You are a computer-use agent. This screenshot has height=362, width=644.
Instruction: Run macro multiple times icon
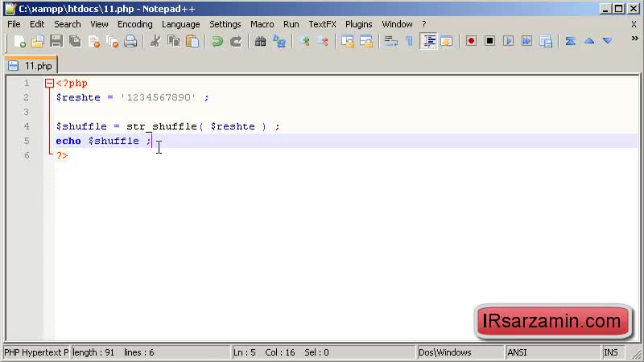pyautogui.click(x=527, y=42)
